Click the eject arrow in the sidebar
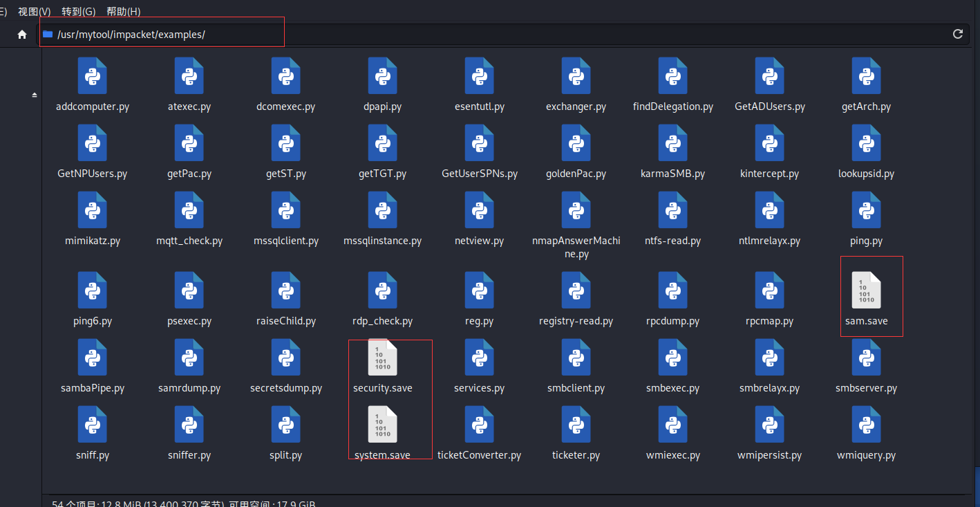Image resolution: width=980 pixels, height=507 pixels. tap(35, 95)
